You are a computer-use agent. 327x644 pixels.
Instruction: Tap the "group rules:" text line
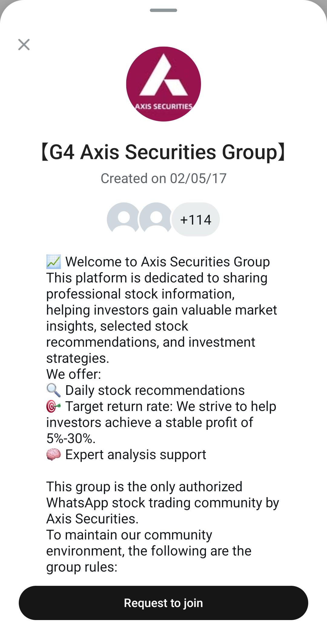click(82, 567)
